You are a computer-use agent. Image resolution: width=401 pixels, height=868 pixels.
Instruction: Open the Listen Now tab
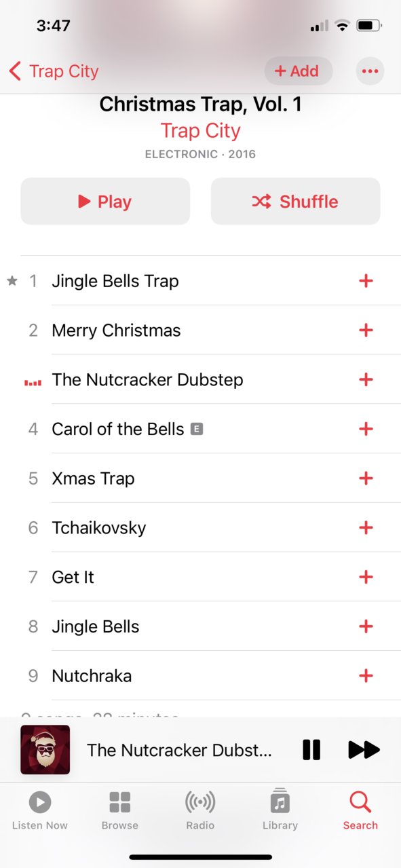pos(40,810)
